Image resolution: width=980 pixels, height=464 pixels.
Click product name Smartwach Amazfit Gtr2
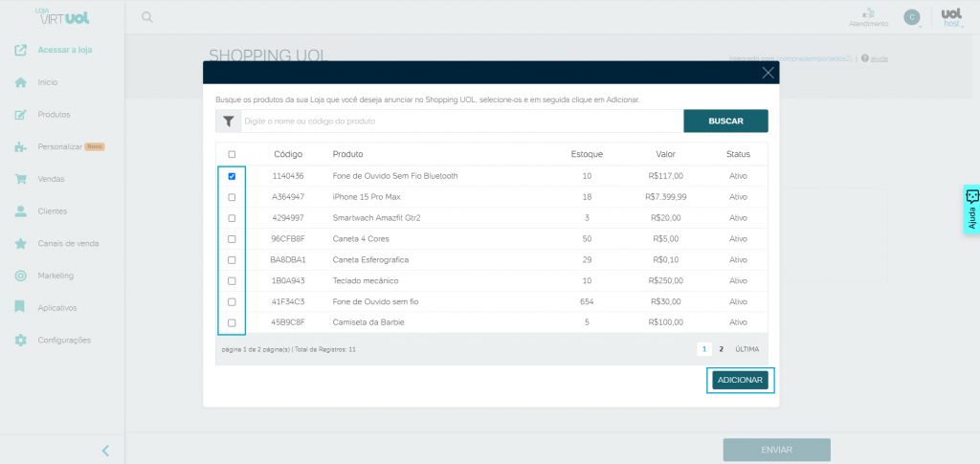pos(376,218)
